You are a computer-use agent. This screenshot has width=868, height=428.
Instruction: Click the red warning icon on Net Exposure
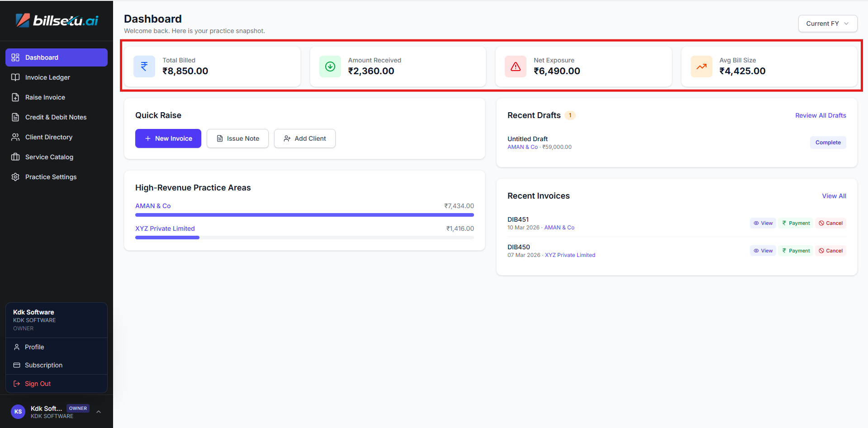click(515, 67)
